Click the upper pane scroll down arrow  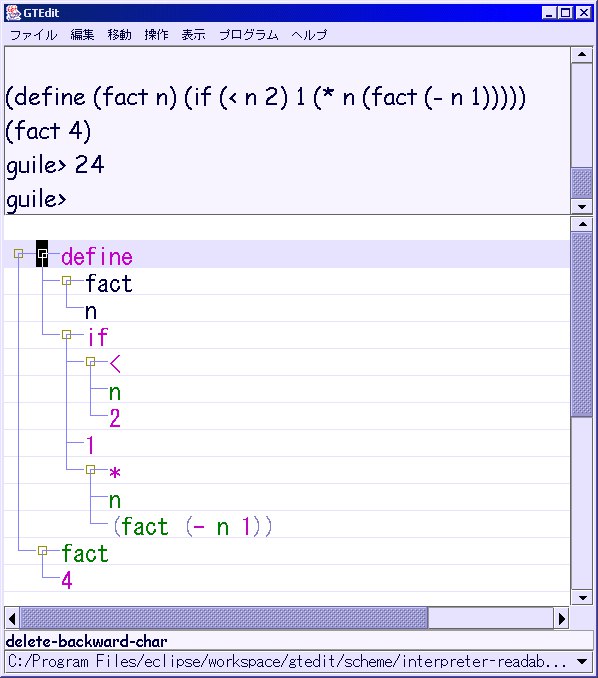pos(582,206)
